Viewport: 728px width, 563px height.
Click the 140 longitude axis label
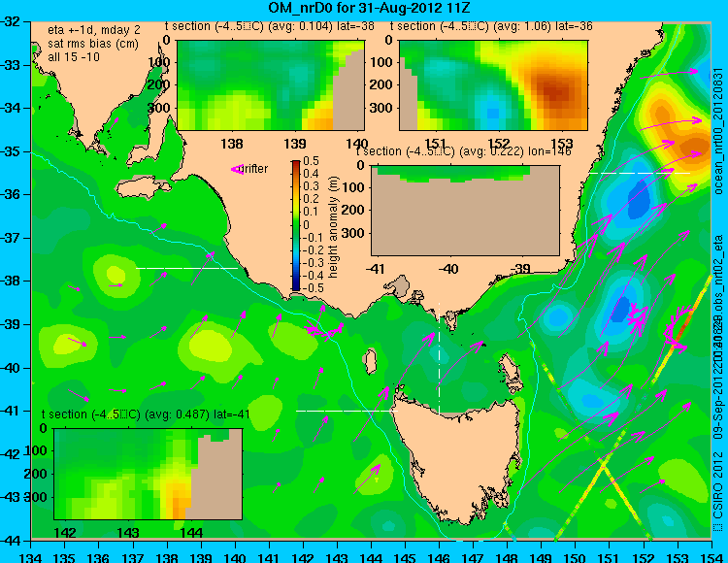[235, 557]
